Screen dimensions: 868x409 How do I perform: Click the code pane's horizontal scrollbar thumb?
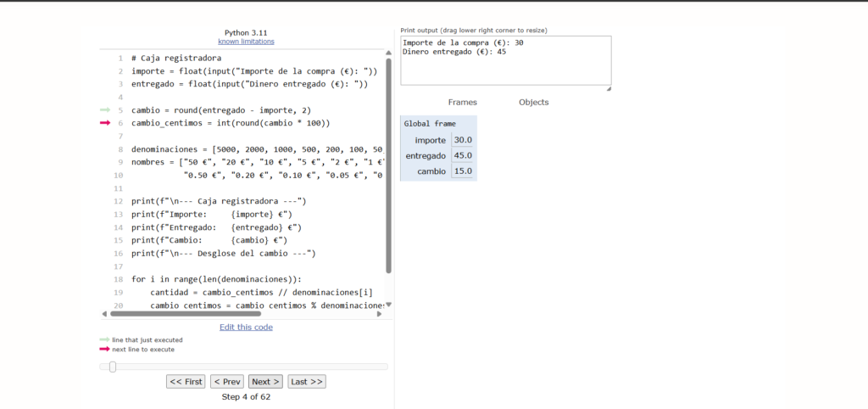point(183,313)
